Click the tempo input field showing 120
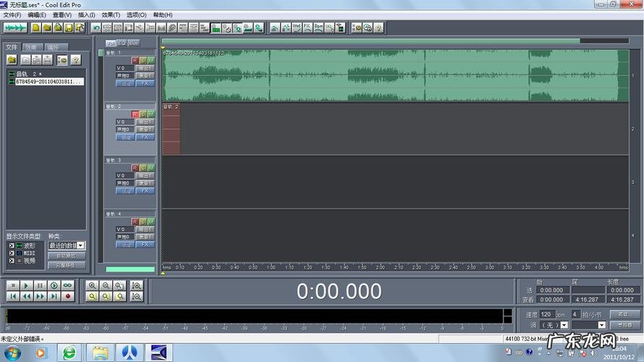The width and height of the screenshot is (644, 362). (546, 314)
